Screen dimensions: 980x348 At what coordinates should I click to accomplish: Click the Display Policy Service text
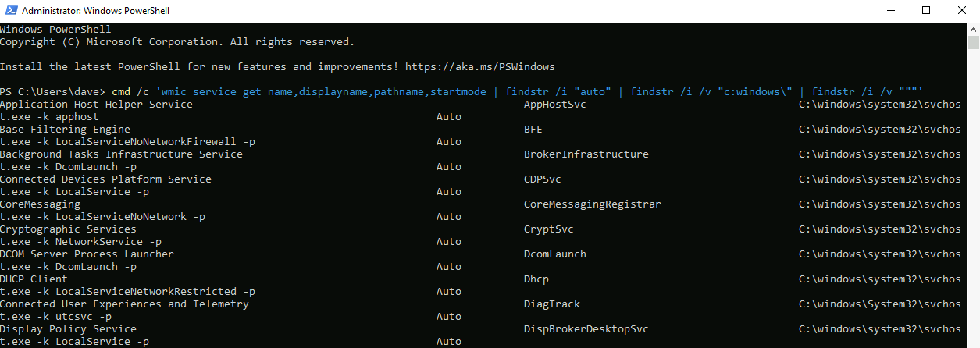tap(68, 329)
